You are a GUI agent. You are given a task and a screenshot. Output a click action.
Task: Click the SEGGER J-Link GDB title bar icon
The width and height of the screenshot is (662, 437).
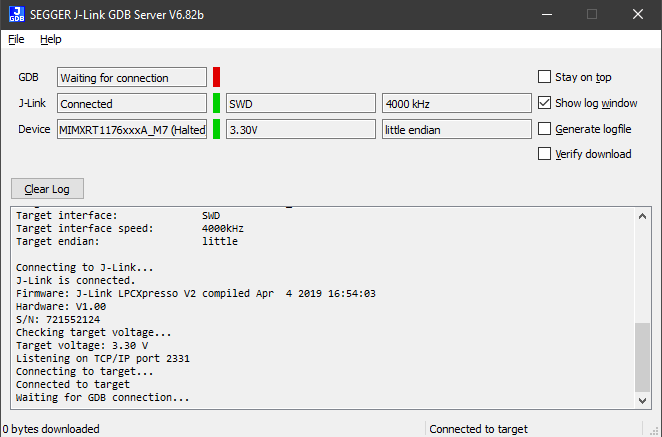pyautogui.click(x=17, y=14)
